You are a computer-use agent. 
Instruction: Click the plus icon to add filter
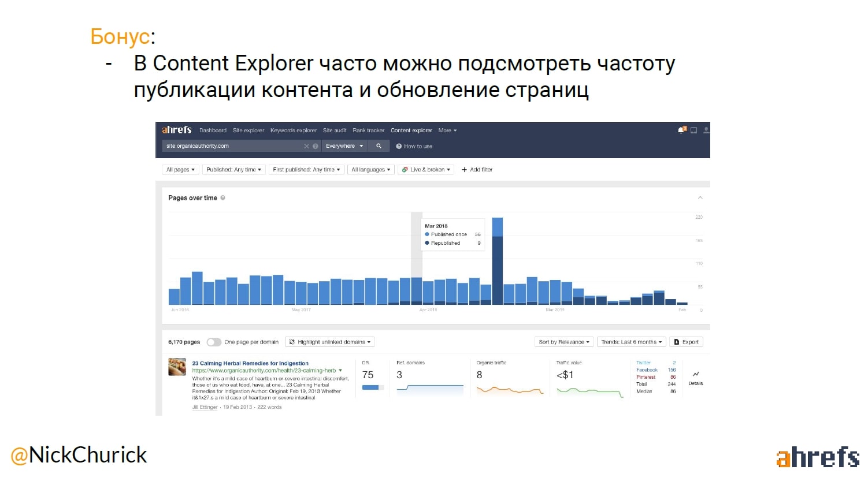(x=464, y=170)
